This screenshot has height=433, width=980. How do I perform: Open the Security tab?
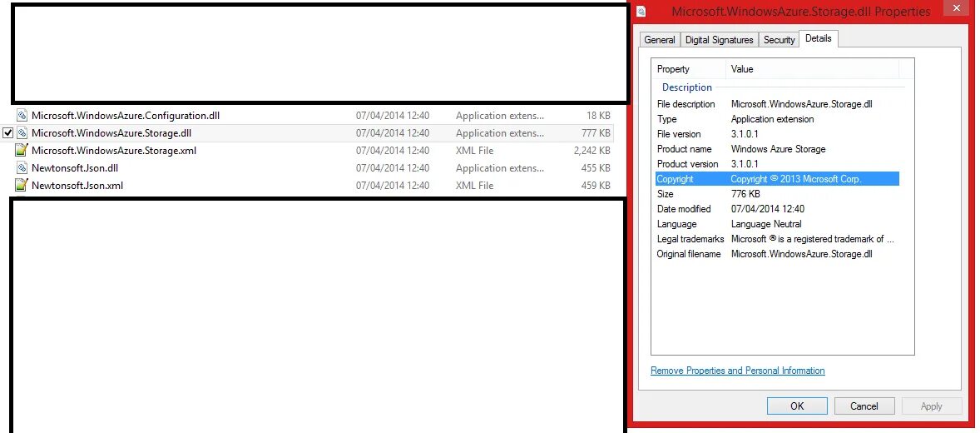pos(779,39)
